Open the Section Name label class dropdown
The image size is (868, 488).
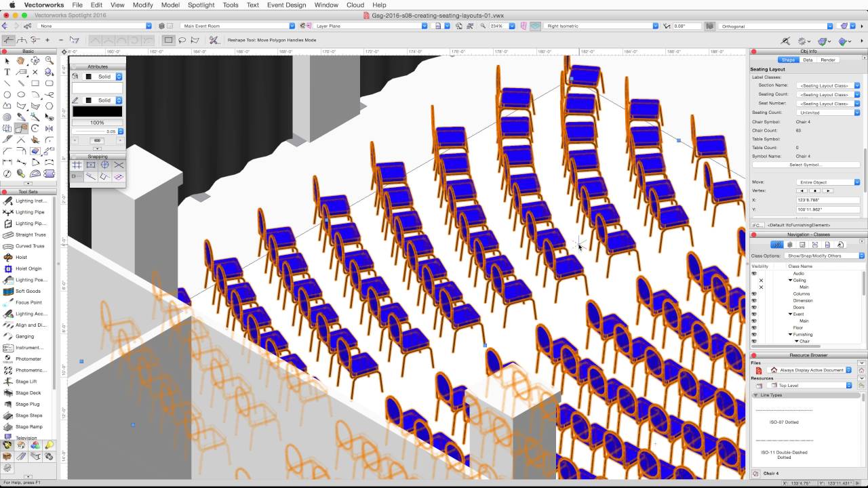[x=829, y=85]
